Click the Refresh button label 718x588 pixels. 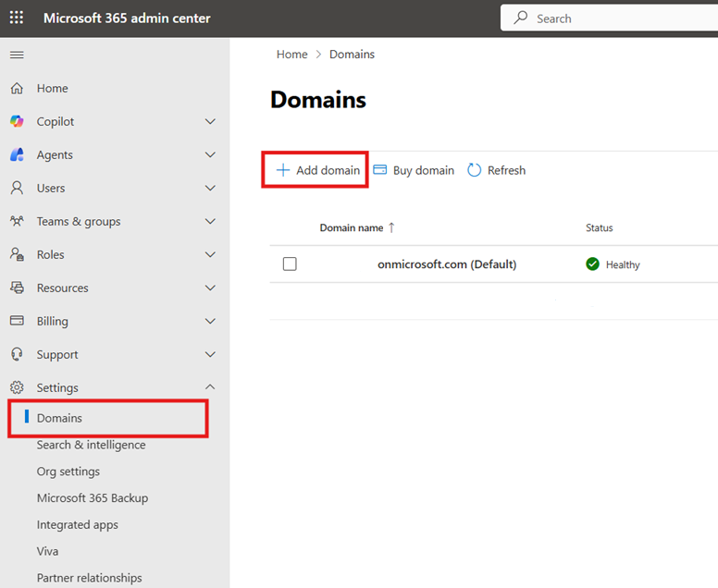click(x=506, y=170)
